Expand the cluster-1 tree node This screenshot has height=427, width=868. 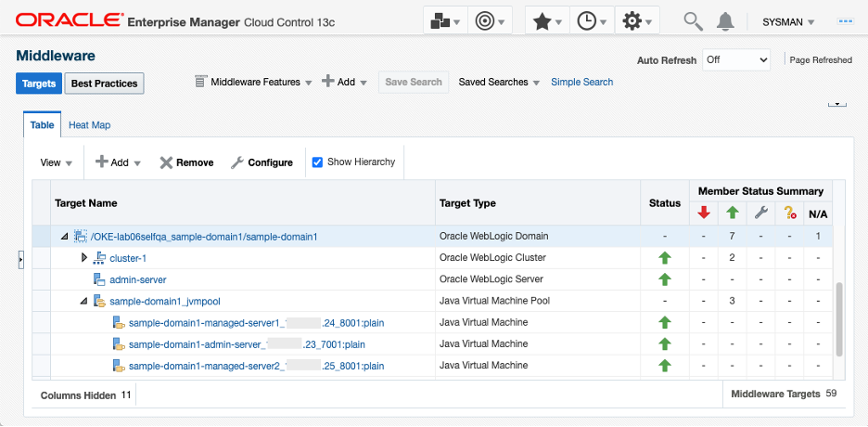click(x=84, y=258)
